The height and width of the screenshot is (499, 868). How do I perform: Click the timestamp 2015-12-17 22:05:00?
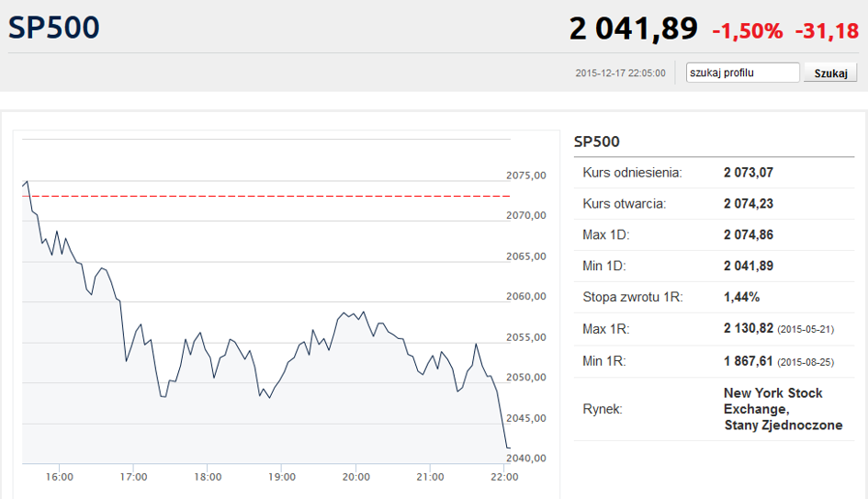(x=621, y=74)
